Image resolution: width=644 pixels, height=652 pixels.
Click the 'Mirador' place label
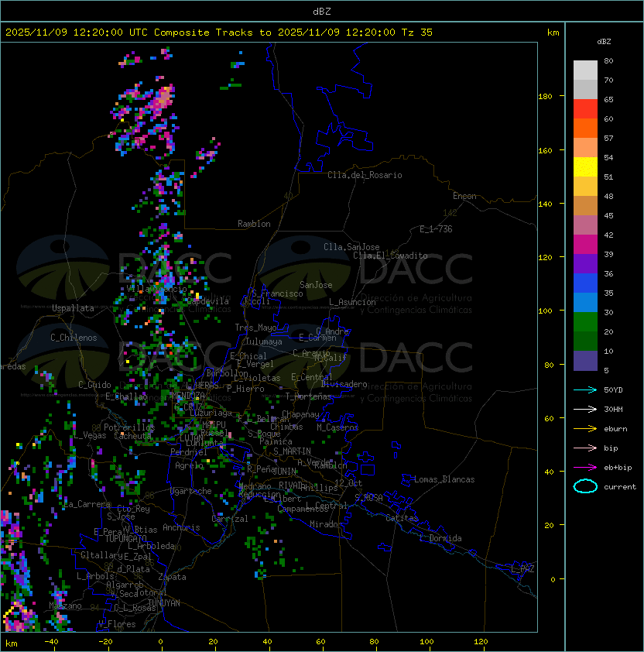pos(326,524)
